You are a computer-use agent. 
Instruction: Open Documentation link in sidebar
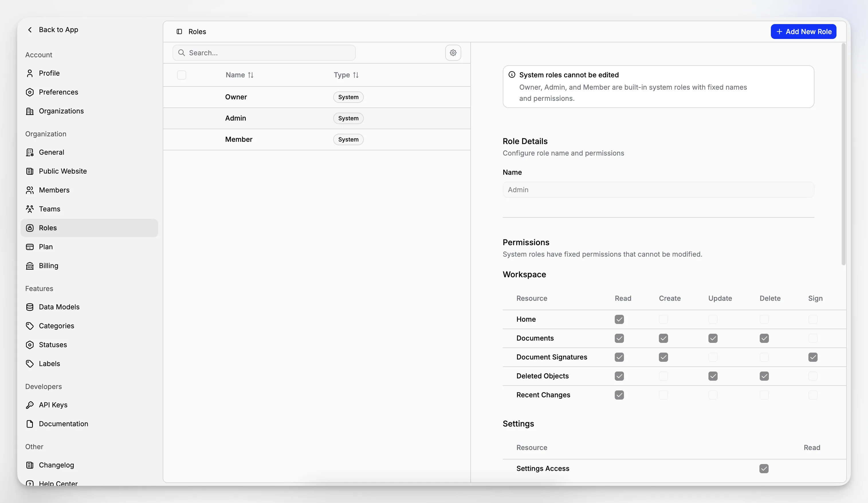tap(89, 424)
